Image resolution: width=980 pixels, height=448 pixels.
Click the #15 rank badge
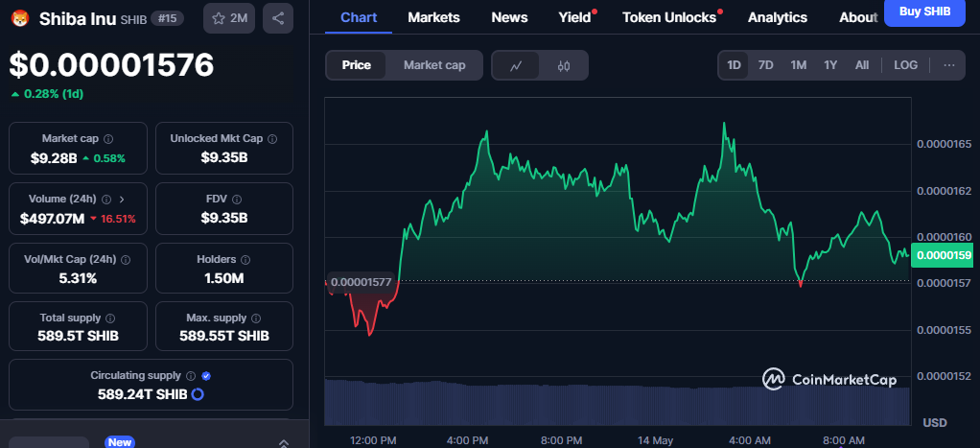(x=167, y=19)
